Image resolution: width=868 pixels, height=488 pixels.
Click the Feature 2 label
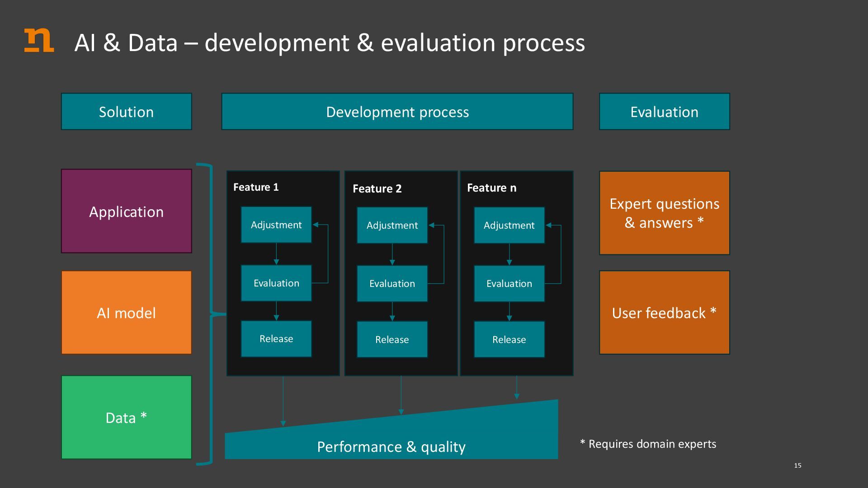(x=377, y=188)
